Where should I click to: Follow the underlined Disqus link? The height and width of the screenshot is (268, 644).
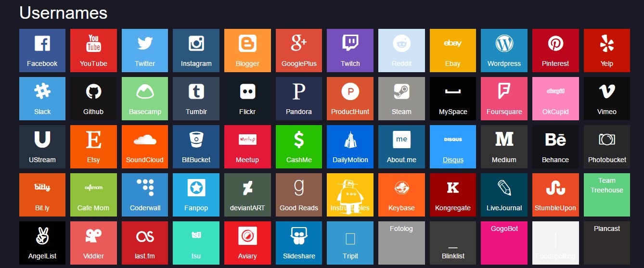point(453,160)
